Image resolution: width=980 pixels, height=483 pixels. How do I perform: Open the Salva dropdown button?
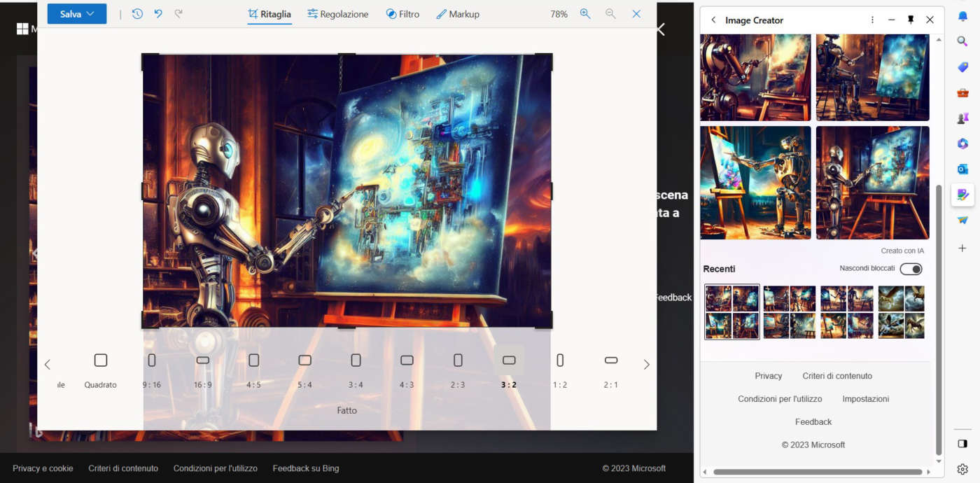point(77,14)
